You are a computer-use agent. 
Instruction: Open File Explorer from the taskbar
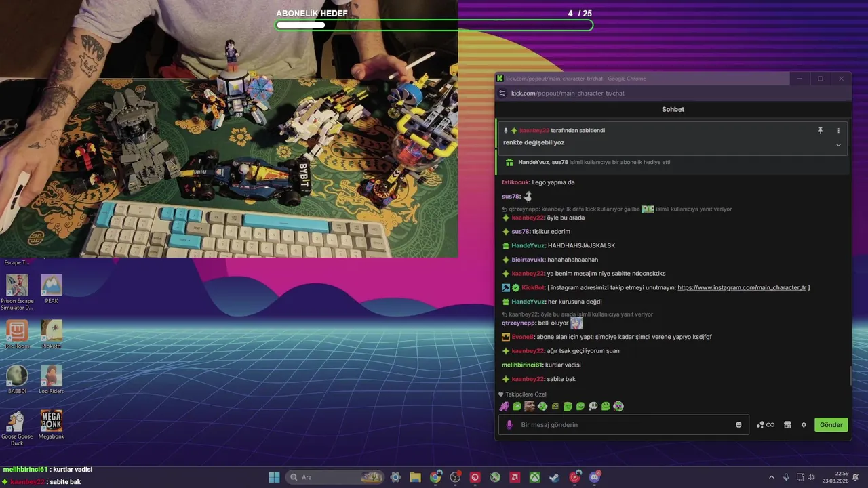(x=415, y=477)
